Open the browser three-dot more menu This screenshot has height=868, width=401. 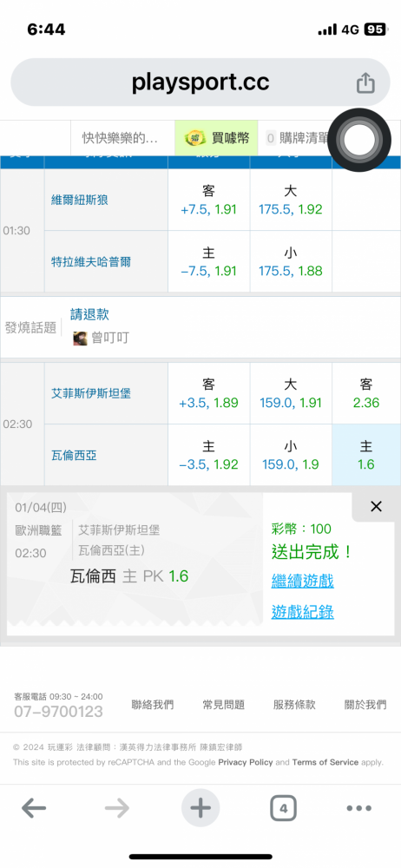359,809
